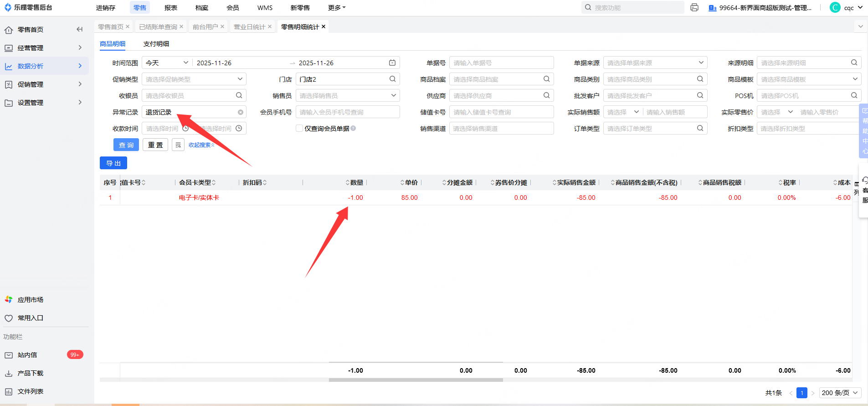868x406 pixels.
Task: Expand 设置管理 in the sidebar
Action: click(44, 103)
